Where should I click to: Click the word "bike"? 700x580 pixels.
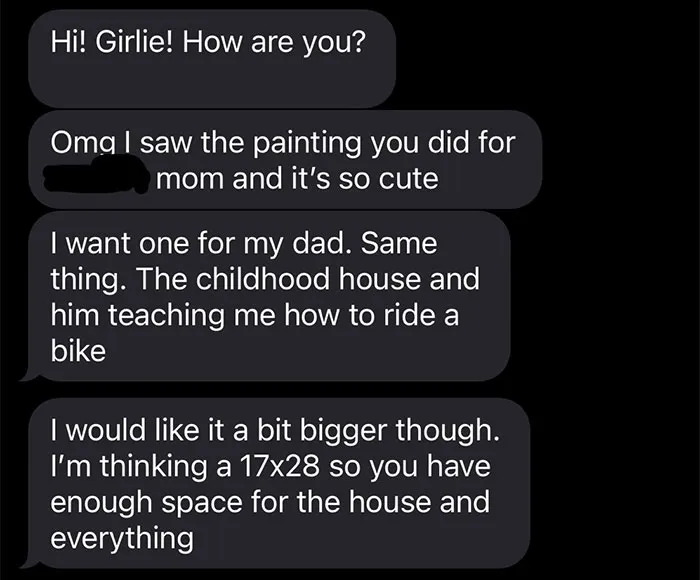tap(78, 351)
